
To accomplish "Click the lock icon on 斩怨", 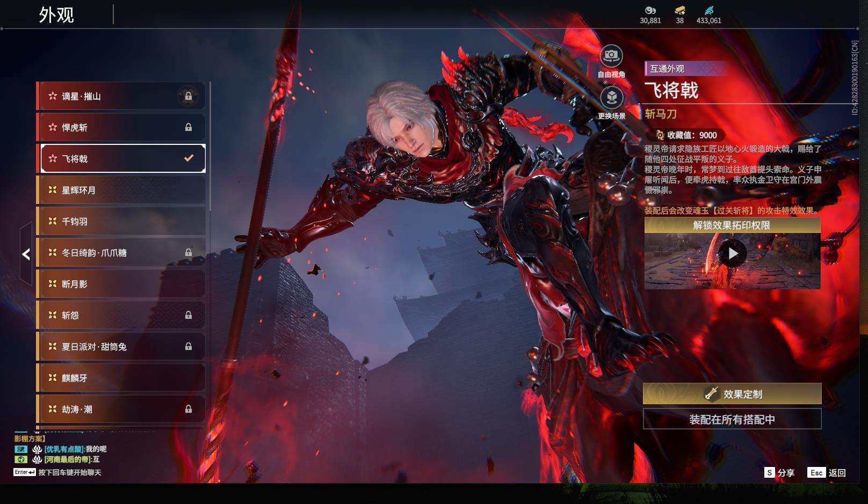I will click(x=189, y=315).
